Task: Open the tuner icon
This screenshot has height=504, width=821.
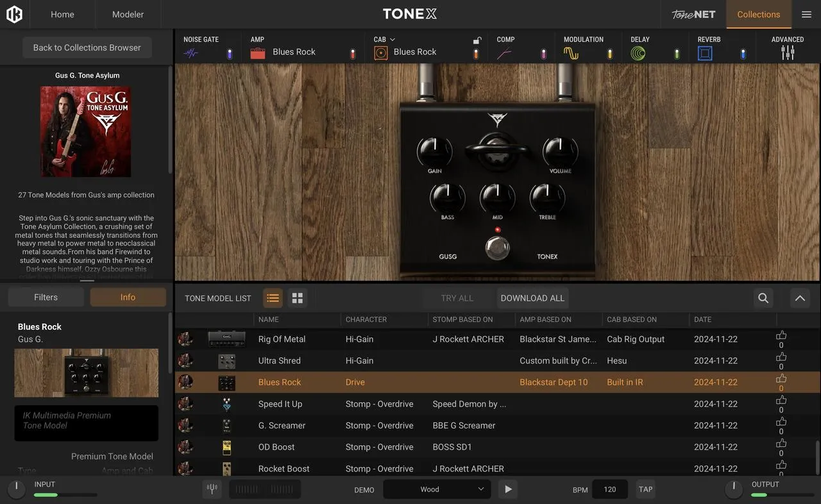Action: click(x=212, y=489)
